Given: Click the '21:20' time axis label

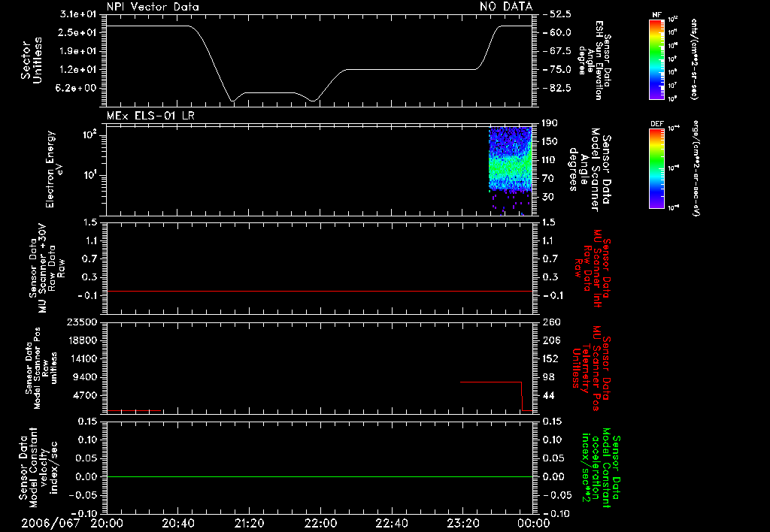Looking at the screenshot, I should click(x=250, y=523).
